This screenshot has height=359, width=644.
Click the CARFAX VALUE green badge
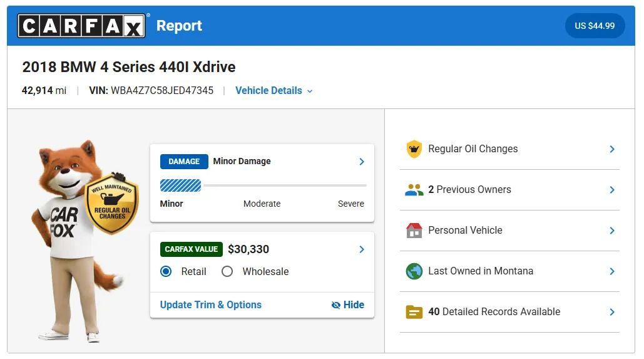point(192,249)
